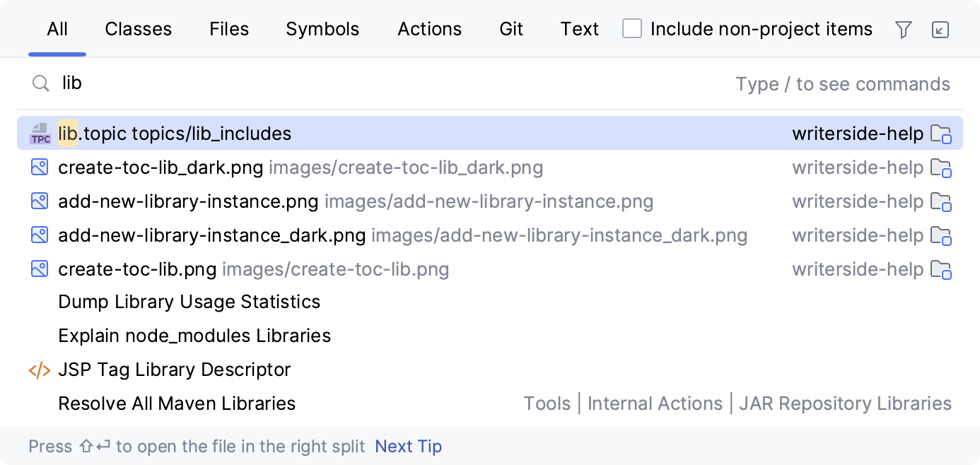Image resolution: width=980 pixels, height=465 pixels.
Task: Click the JSP Tag Library Descriptor code icon
Action: pyautogui.click(x=40, y=370)
